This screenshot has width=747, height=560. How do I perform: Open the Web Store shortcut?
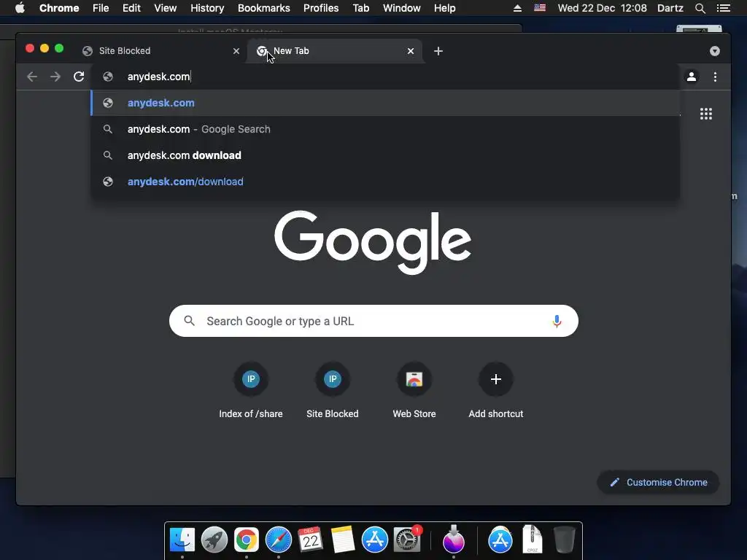[x=414, y=391]
